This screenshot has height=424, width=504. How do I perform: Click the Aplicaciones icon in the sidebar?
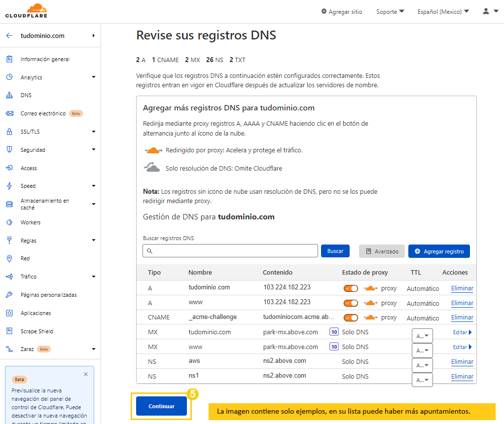[10, 313]
